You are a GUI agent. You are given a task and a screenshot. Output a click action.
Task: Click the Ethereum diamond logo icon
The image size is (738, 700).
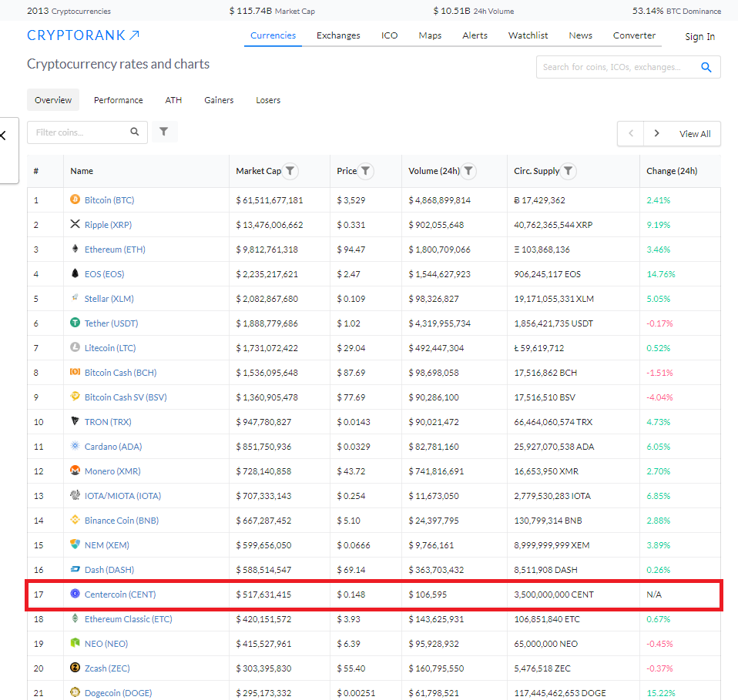(x=75, y=249)
